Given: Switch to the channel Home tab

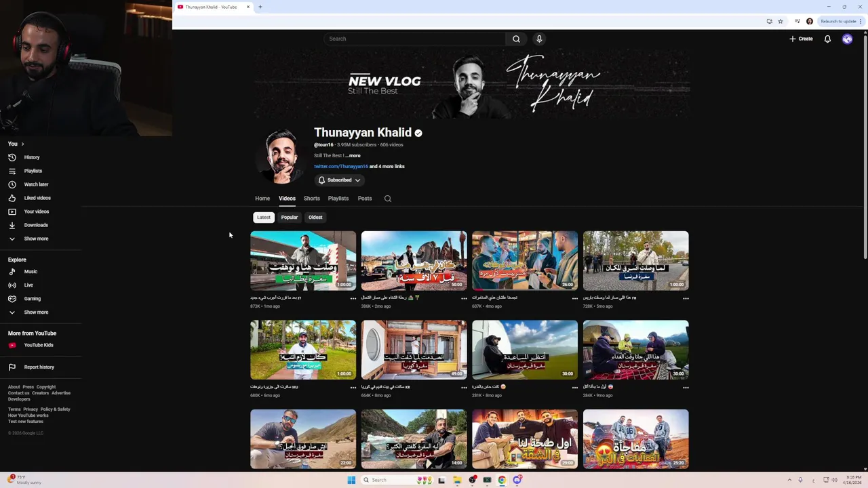Looking at the screenshot, I should (x=262, y=199).
